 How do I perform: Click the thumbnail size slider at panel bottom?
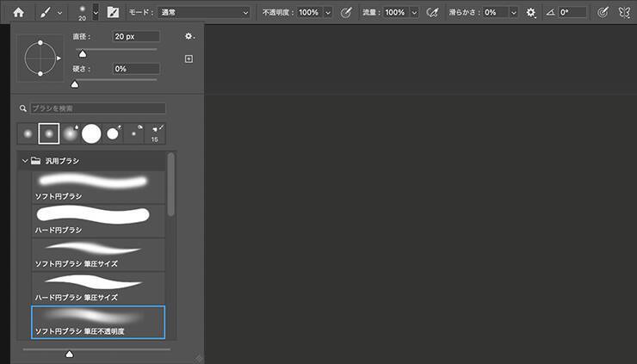(x=70, y=354)
